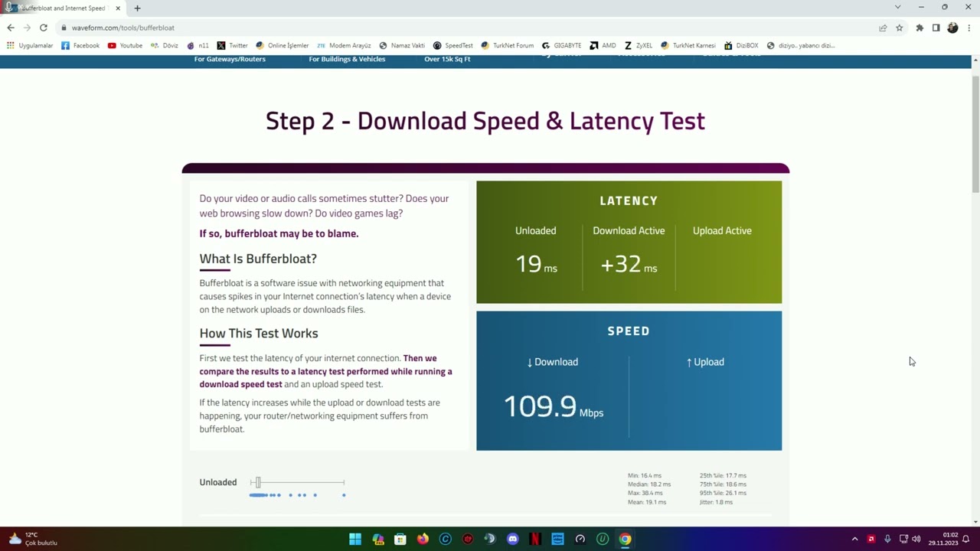The height and width of the screenshot is (551, 980).
Task: Click the microphone tray icon
Action: [887, 539]
